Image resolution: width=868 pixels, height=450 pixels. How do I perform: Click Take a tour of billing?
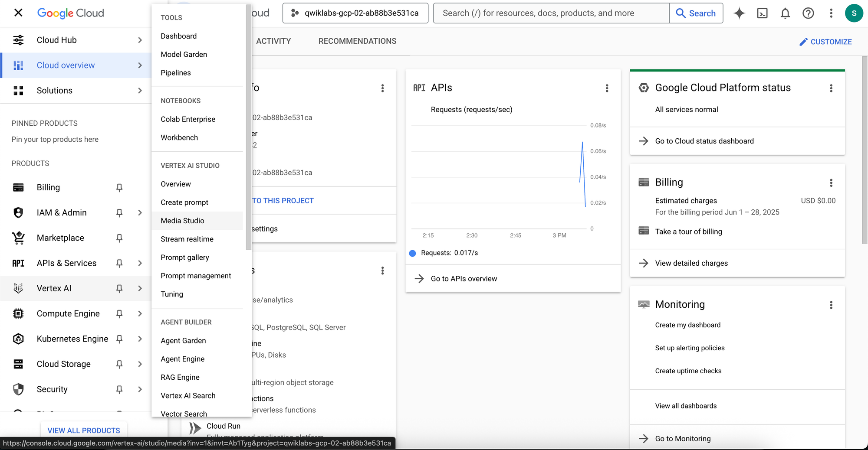click(688, 232)
